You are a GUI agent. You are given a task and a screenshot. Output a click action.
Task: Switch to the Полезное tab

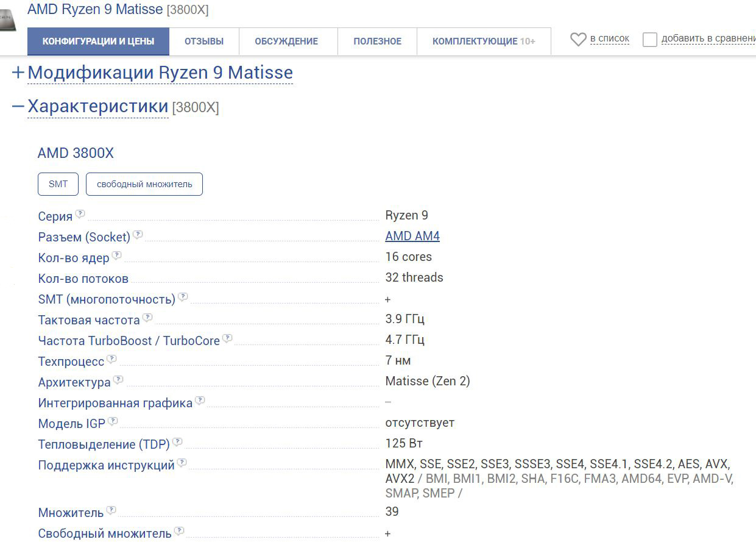378,41
